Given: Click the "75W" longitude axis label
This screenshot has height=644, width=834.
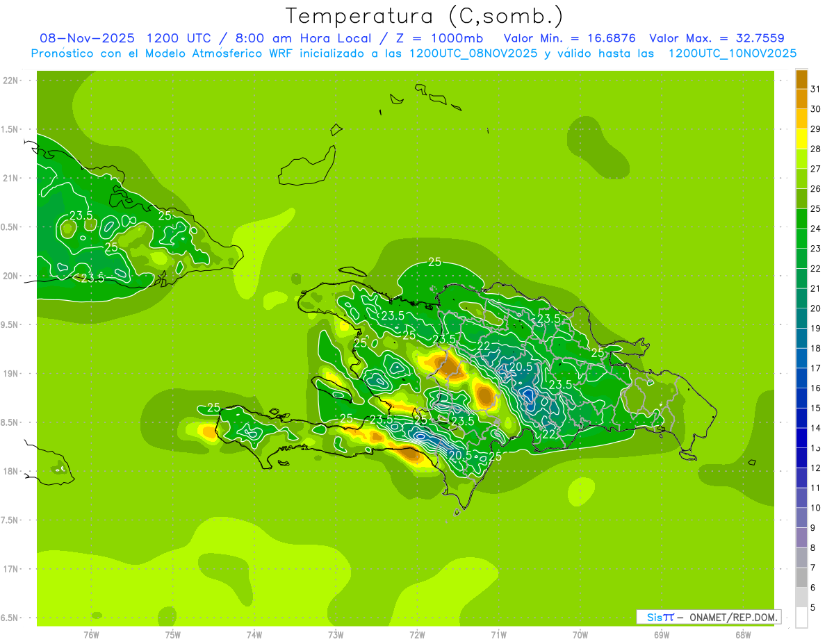Looking at the screenshot, I should [x=172, y=635].
